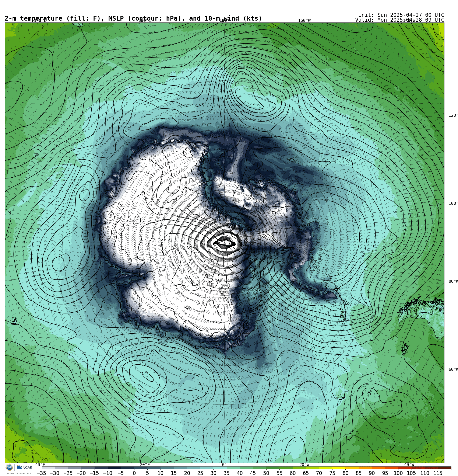The image size is (458, 476).
Task: Pick the yellow swatch between 75 and 80
Action: (x=339, y=468)
